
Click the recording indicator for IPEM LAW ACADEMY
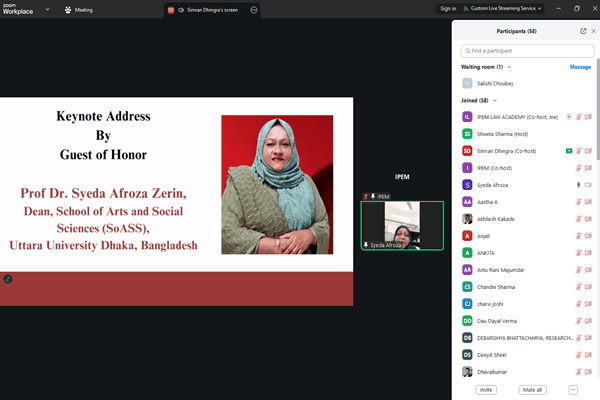click(569, 117)
